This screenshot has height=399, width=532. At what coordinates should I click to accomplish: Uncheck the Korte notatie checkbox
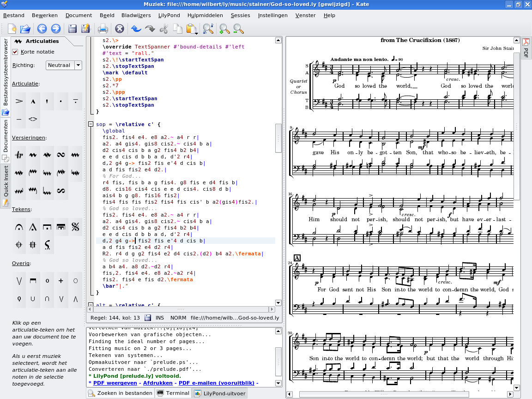15,52
